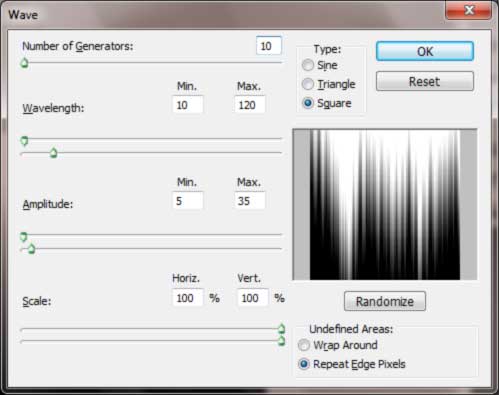Click the Amplitude Max field
This screenshot has width=499, height=395.
(250, 201)
